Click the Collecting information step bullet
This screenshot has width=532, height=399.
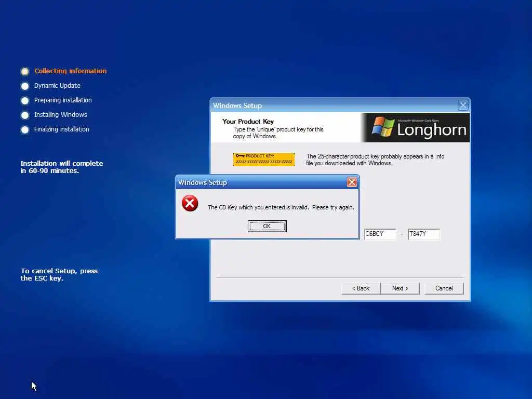[x=25, y=71]
